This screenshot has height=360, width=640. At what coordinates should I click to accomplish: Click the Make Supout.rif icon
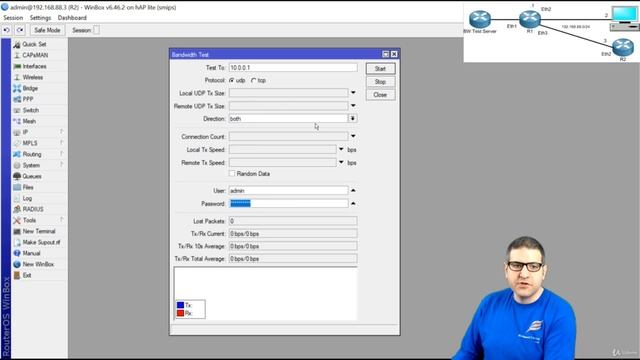point(17,242)
